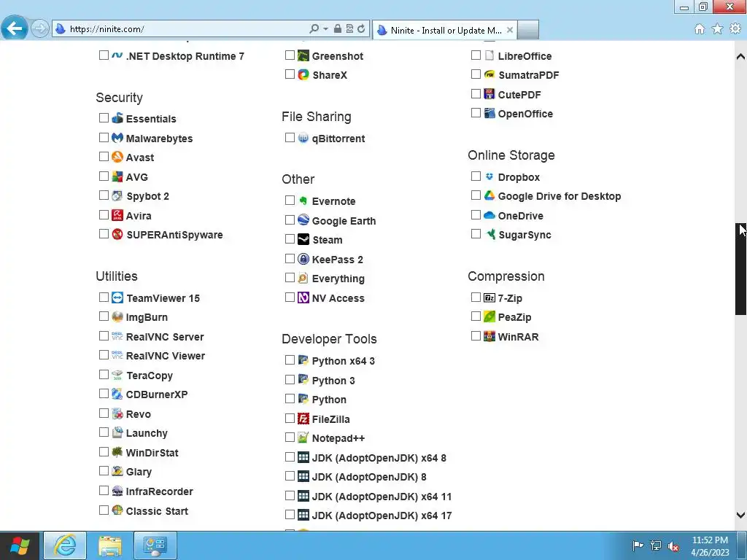Click the WinDirStat tree icon
The width and height of the screenshot is (747, 560).
(117, 452)
